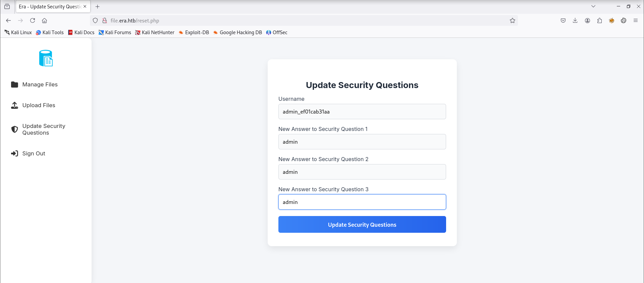Click the Era file database logo
This screenshot has height=283, width=644.
click(46, 58)
